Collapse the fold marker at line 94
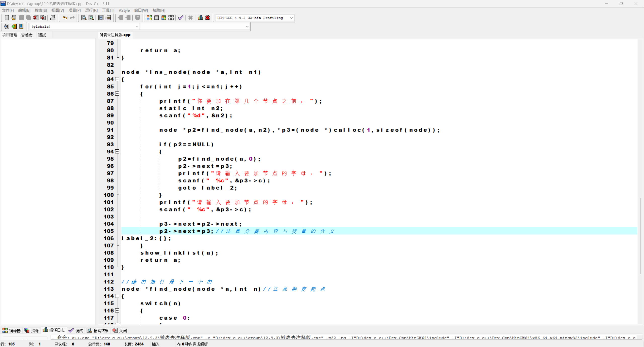The height and width of the screenshot is (347, 644). 117,151
